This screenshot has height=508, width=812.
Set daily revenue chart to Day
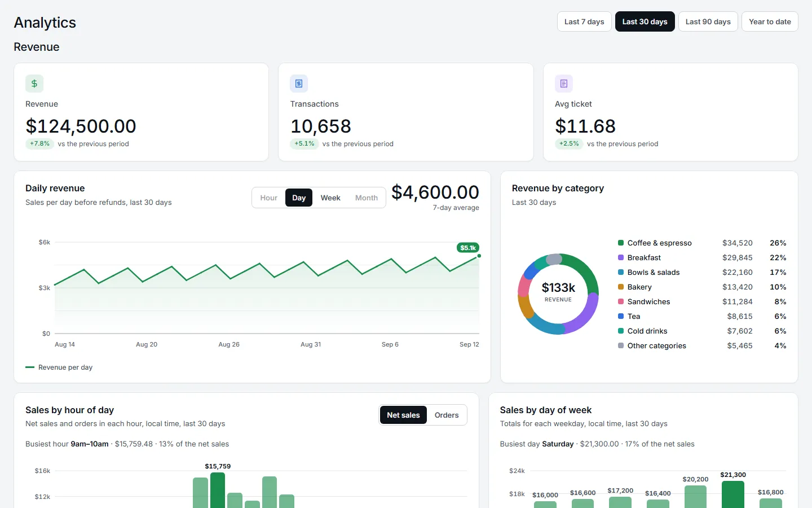299,198
